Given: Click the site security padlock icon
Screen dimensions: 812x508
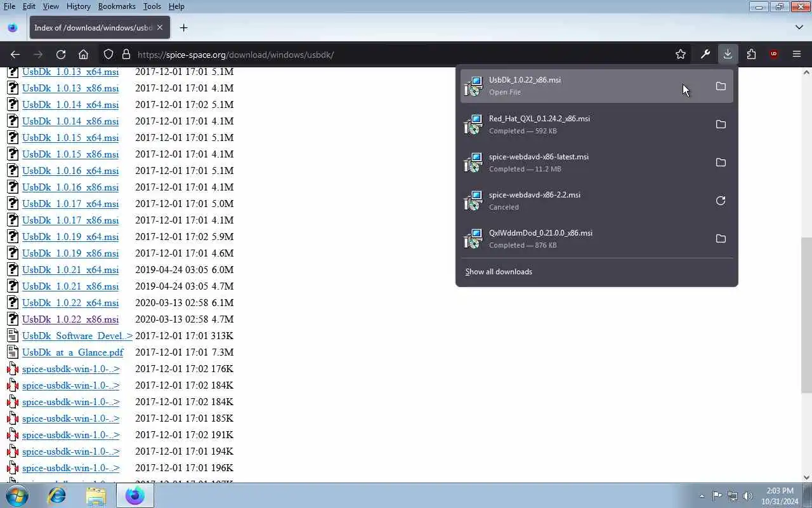Looking at the screenshot, I should tap(126, 55).
